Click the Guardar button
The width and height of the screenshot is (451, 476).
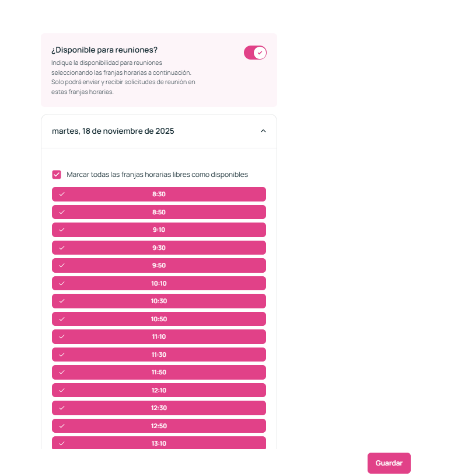pyautogui.click(x=389, y=463)
